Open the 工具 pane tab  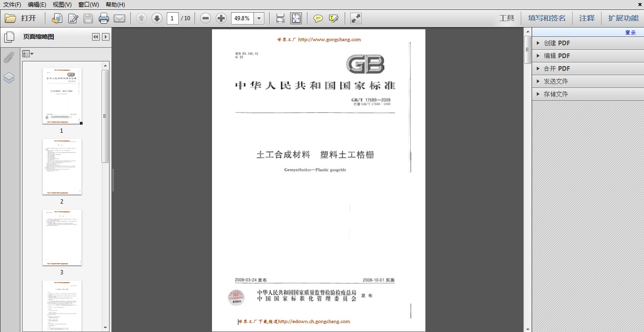coord(507,18)
